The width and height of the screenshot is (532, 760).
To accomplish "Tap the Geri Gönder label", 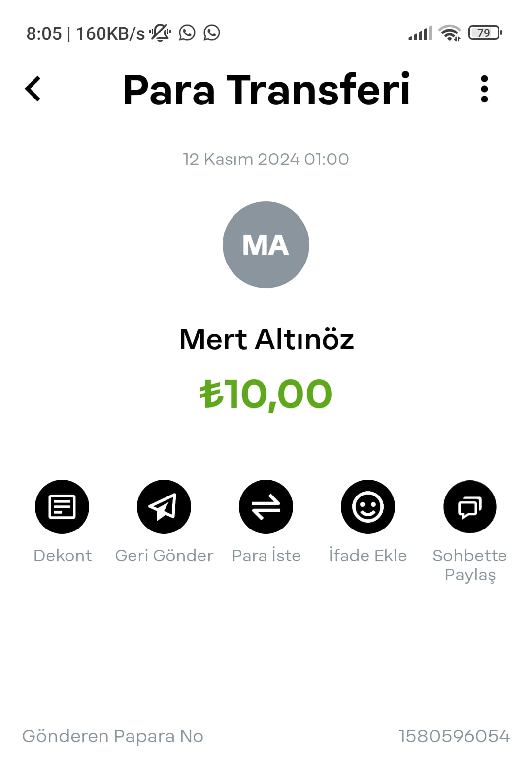I will click(164, 555).
